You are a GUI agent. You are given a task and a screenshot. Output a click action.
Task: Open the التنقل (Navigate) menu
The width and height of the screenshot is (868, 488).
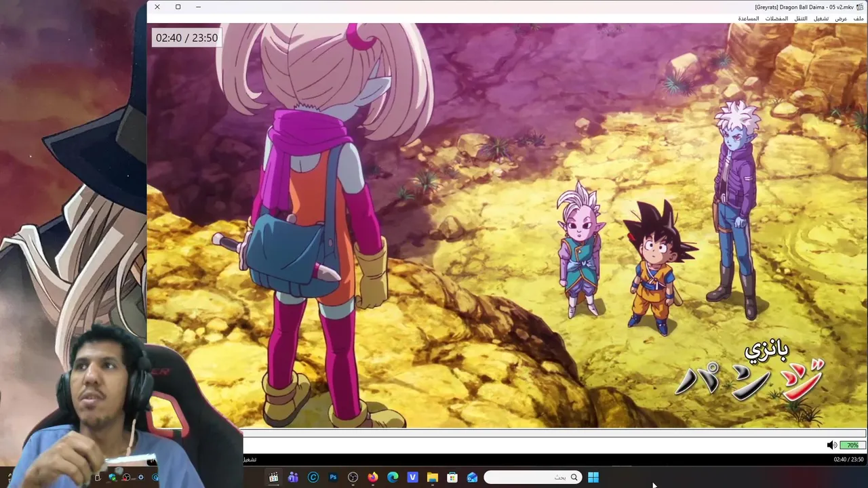(801, 18)
